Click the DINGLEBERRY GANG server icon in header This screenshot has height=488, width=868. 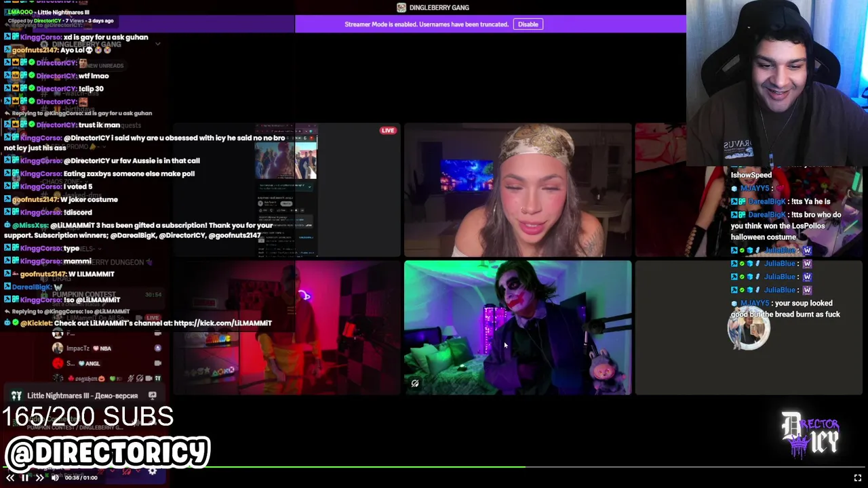click(401, 7)
